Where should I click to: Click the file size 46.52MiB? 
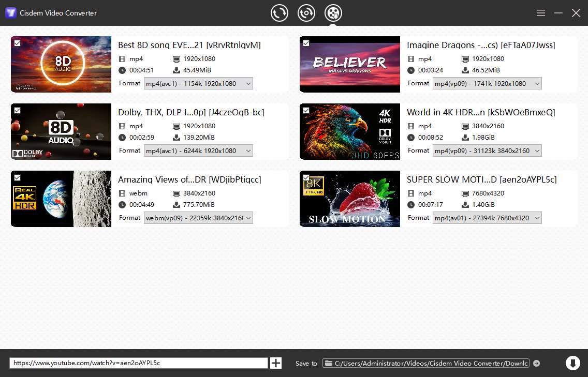tap(486, 70)
